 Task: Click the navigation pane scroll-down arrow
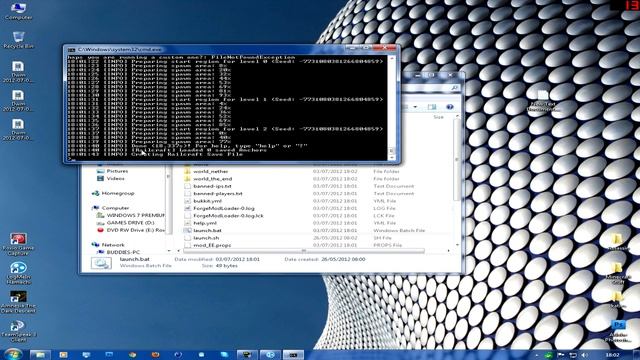pyautogui.click(x=169, y=251)
